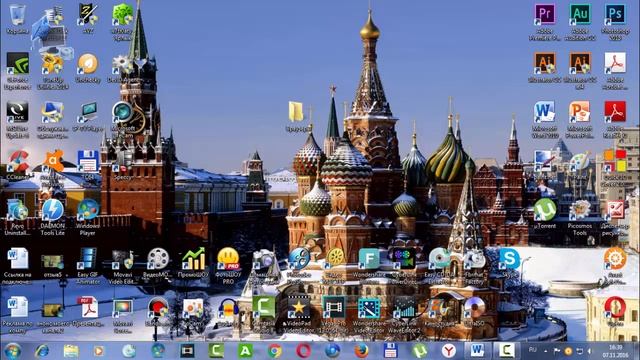The image size is (640, 360).
Task: Open the volume speaker tray icon
Action: pos(590,351)
